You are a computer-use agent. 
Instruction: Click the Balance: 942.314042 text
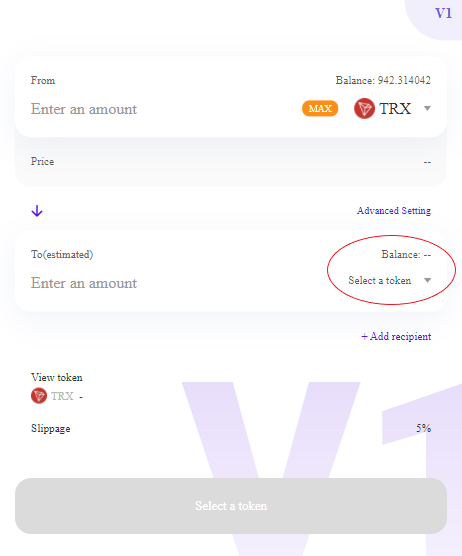(383, 80)
